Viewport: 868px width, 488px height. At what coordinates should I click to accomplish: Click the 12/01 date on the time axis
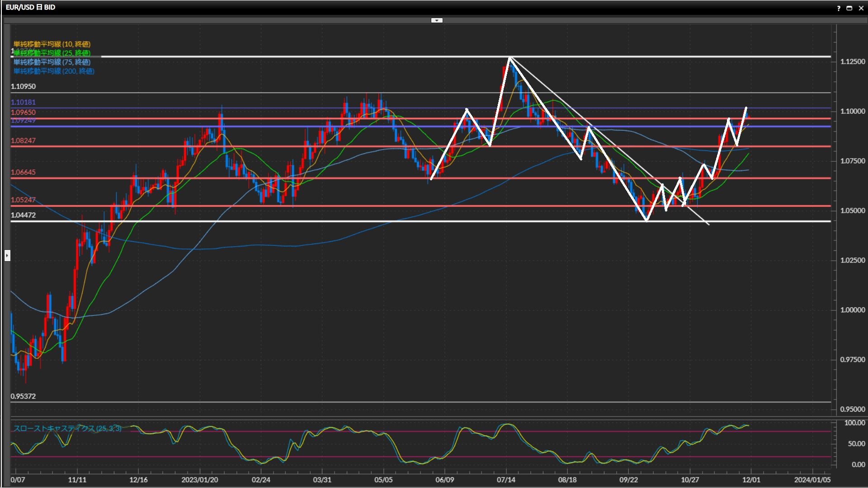[751, 480]
